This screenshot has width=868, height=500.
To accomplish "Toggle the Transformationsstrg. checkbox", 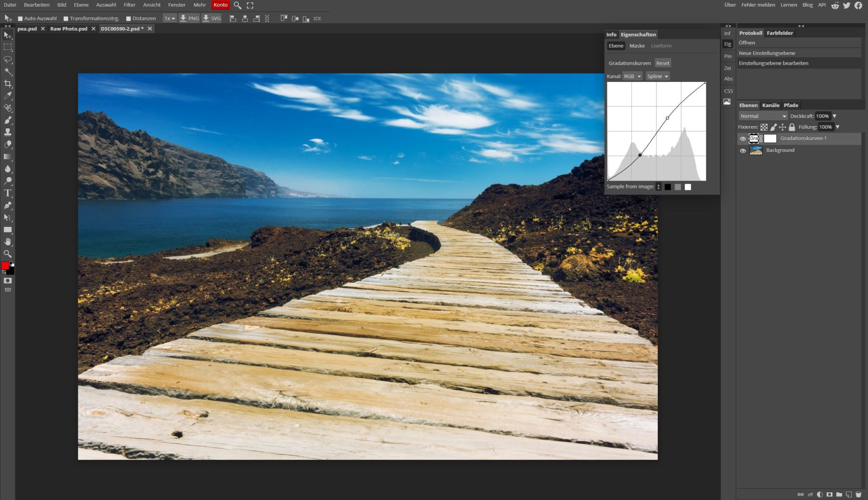I will pyautogui.click(x=65, y=18).
